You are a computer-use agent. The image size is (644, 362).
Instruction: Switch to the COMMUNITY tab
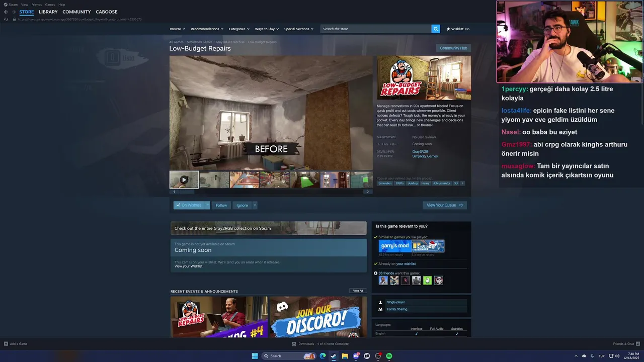click(x=76, y=12)
